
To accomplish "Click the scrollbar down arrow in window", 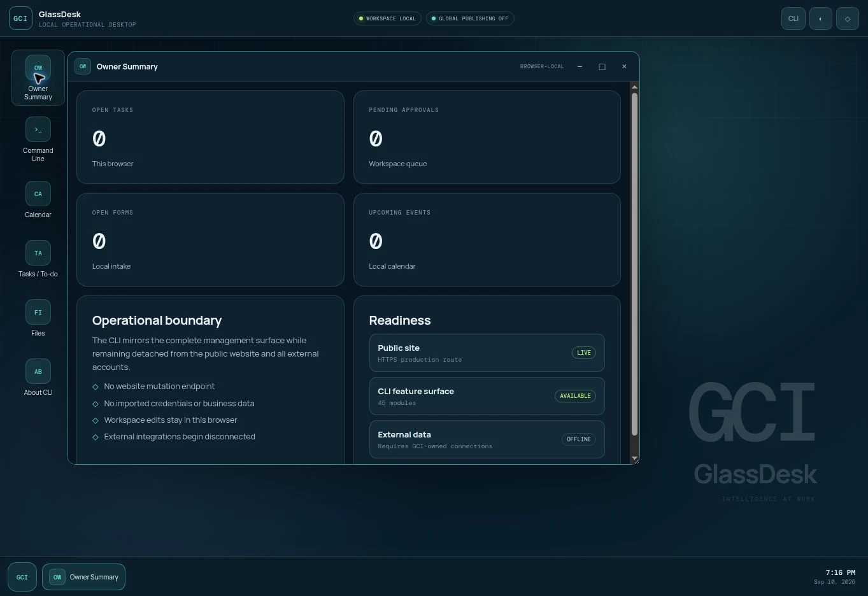I will point(634,458).
